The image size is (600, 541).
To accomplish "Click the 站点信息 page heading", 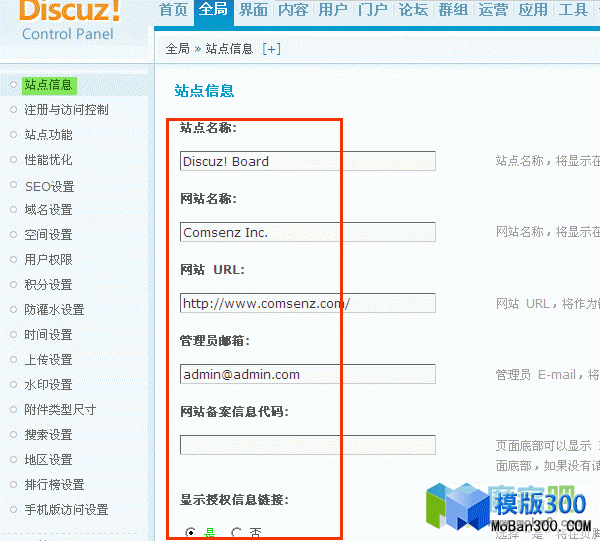I will pos(204,91).
